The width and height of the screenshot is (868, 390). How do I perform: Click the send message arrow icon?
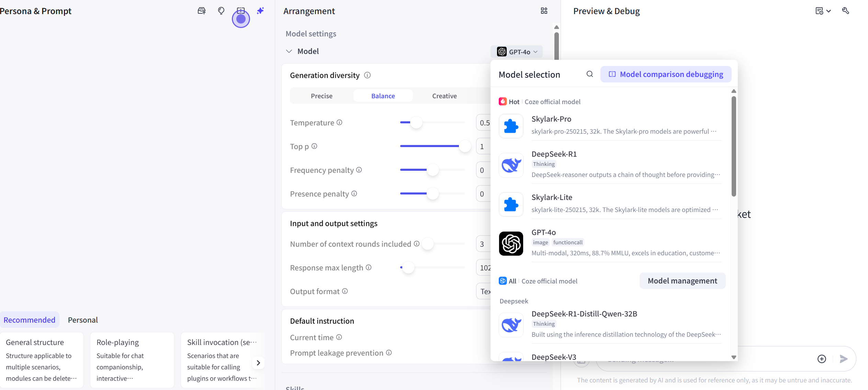click(844, 359)
